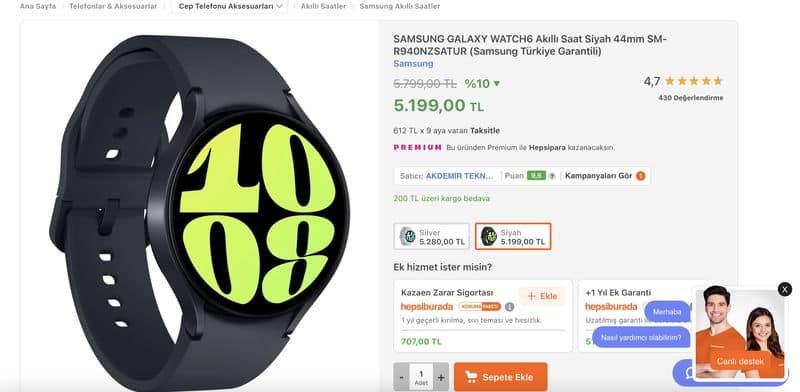Open the Samsung brand link

[413, 64]
